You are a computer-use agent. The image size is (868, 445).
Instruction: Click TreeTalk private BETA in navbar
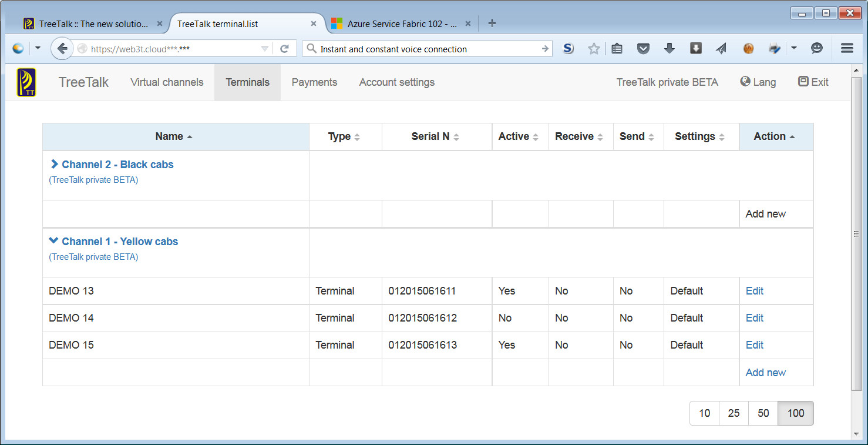click(x=667, y=82)
